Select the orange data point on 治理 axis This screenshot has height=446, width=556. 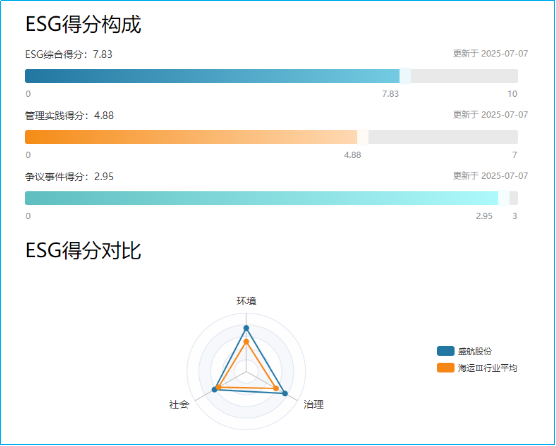(x=276, y=389)
